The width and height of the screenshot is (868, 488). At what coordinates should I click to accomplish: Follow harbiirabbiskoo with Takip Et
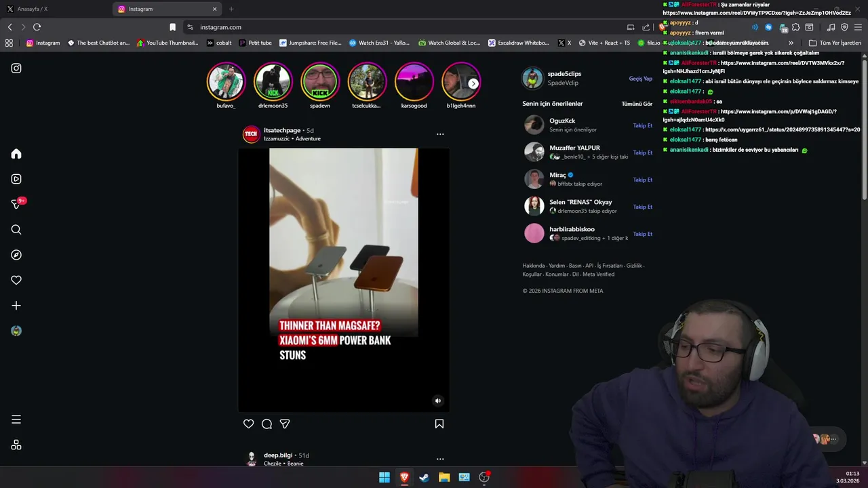[x=643, y=234]
